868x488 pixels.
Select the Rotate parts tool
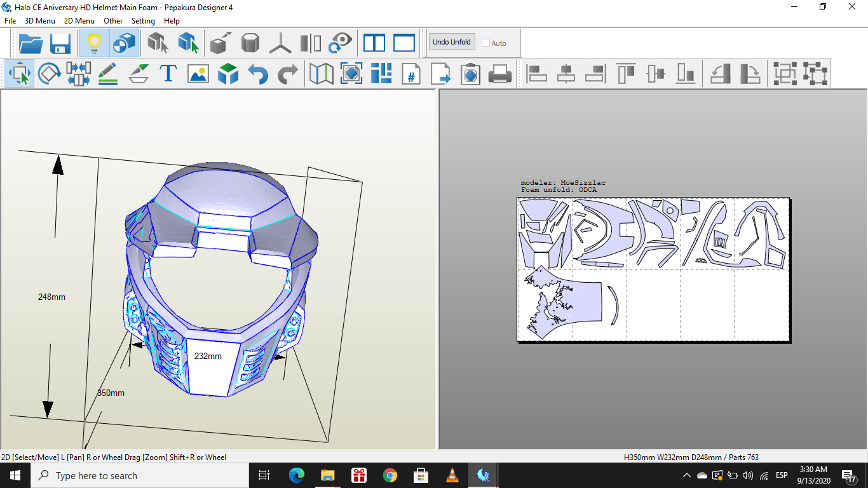click(x=49, y=74)
